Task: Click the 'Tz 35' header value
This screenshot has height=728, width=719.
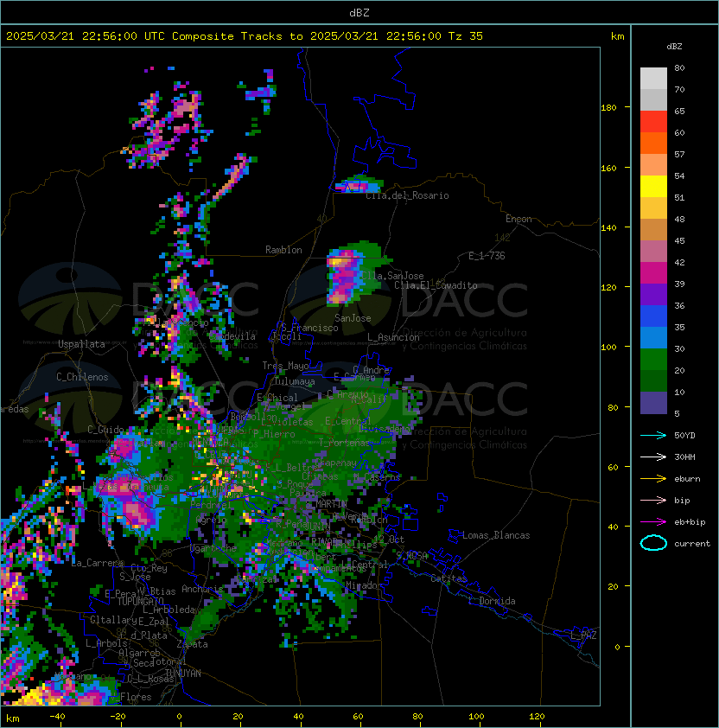Action: [466, 36]
